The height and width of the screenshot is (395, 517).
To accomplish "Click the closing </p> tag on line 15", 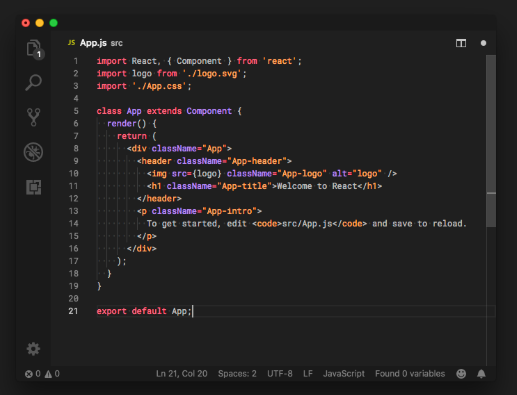I will pos(147,236).
